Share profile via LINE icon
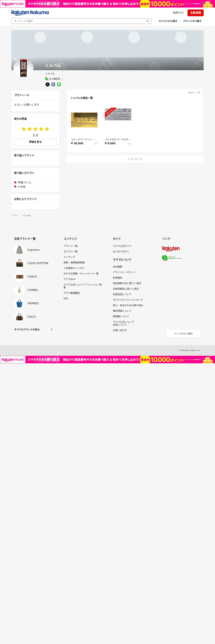Viewport: 215px width, 644px height. coord(59,84)
